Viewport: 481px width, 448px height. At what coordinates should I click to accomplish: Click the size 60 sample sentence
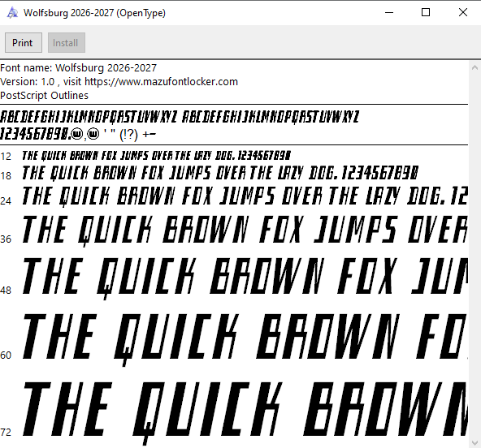coord(245,339)
